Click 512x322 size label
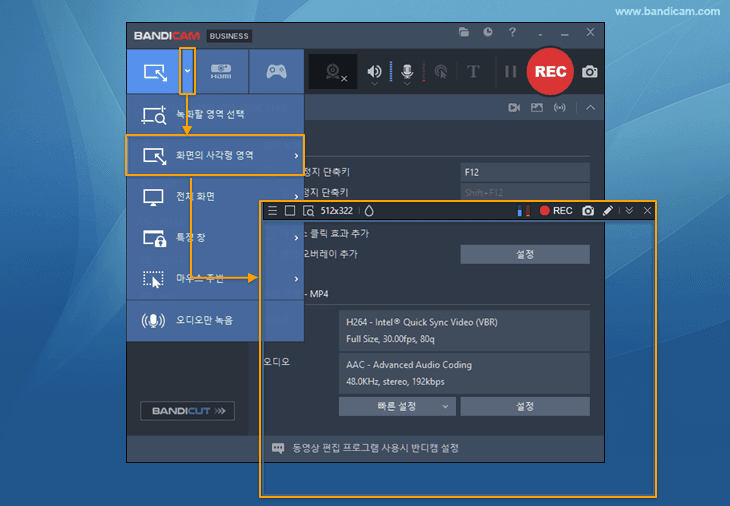Image resolution: width=730 pixels, height=506 pixels. 337,211
